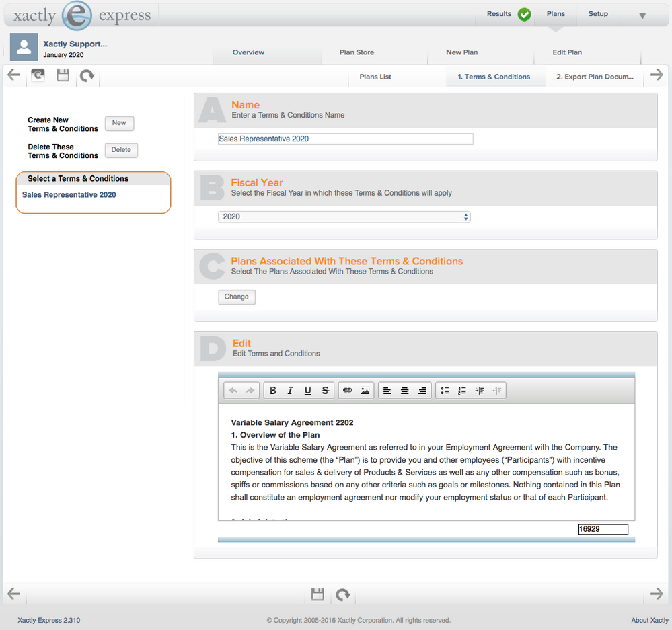Open the About Xactly link
The width and height of the screenshot is (672, 630).
click(x=649, y=620)
